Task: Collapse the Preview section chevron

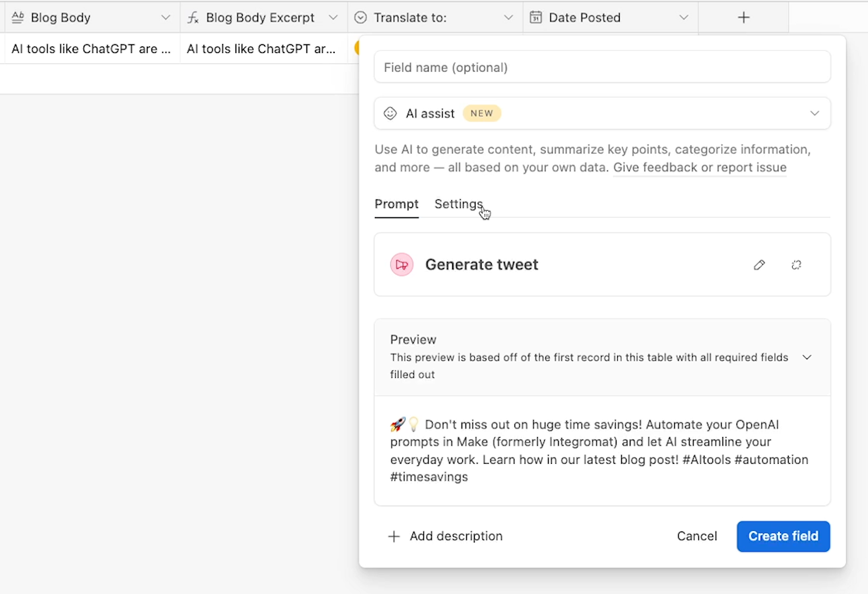Action: click(x=807, y=357)
